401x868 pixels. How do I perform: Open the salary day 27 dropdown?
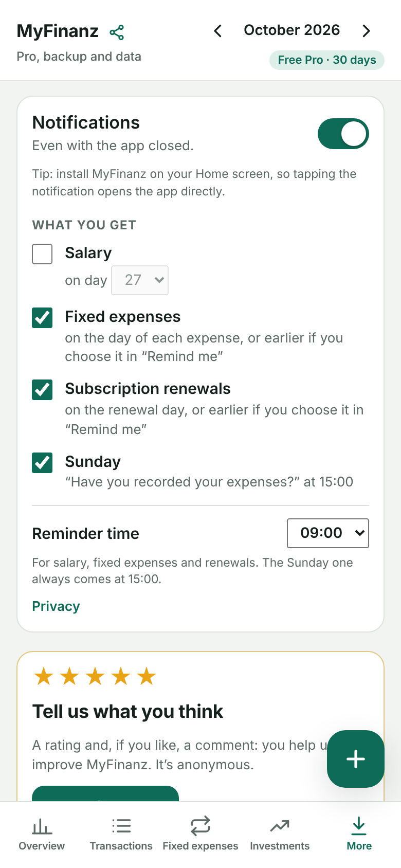(140, 280)
